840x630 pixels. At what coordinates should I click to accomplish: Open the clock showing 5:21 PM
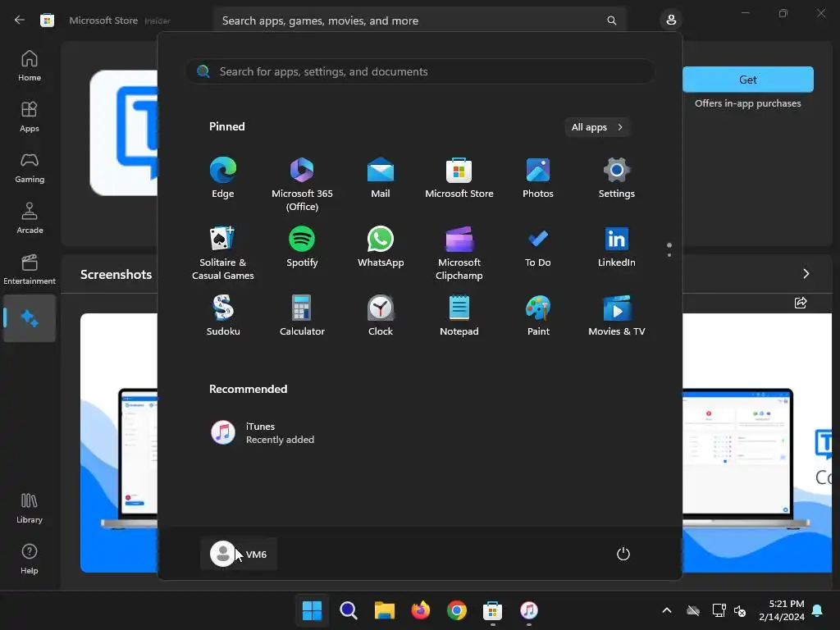pyautogui.click(x=782, y=610)
